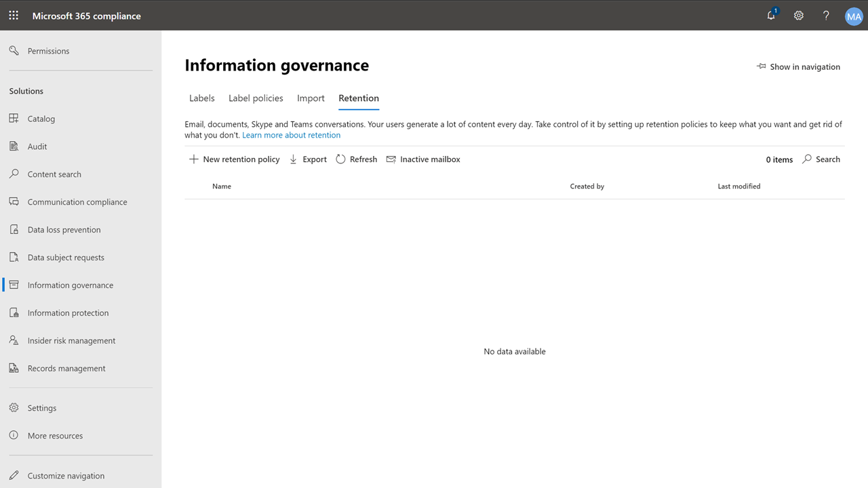This screenshot has height=488, width=868.
Task: Click the Export button label
Action: pos(315,159)
